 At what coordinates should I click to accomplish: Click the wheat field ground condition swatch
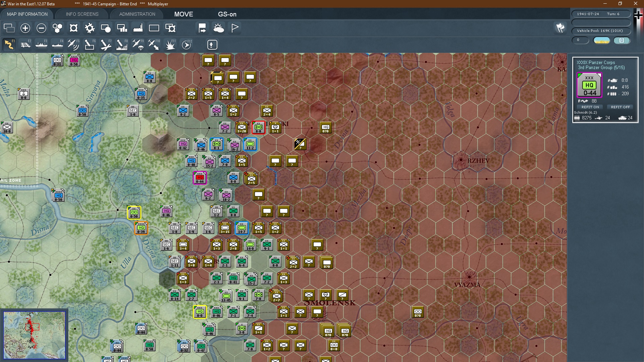point(601,41)
